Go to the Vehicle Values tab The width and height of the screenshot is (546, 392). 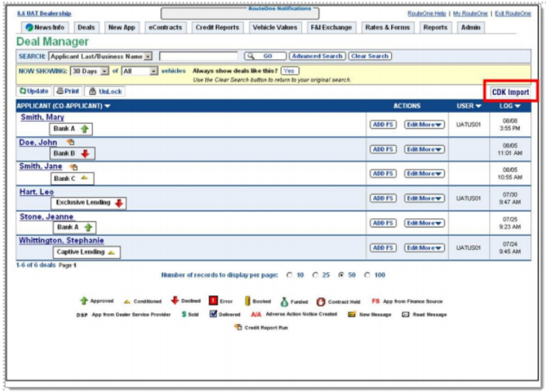point(274,27)
